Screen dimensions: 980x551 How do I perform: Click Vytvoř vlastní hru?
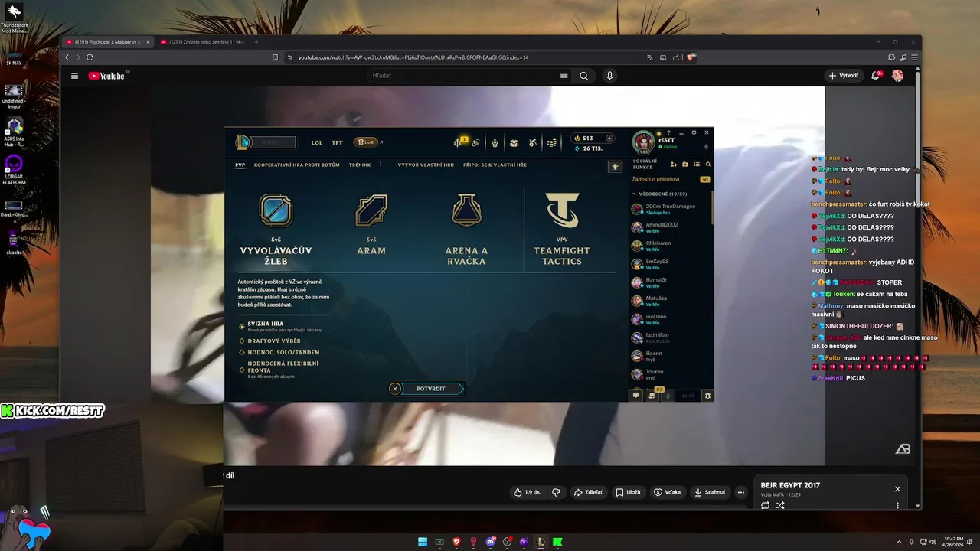click(x=426, y=165)
